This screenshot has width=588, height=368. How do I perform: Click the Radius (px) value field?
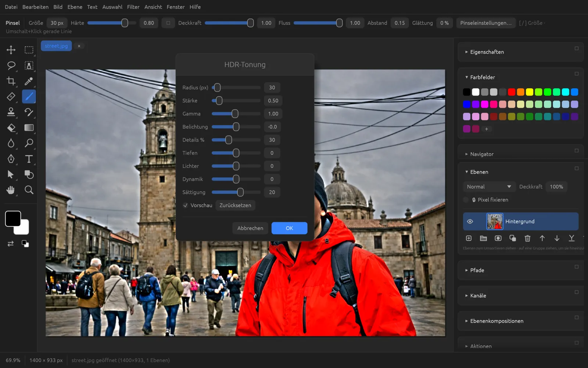272,88
